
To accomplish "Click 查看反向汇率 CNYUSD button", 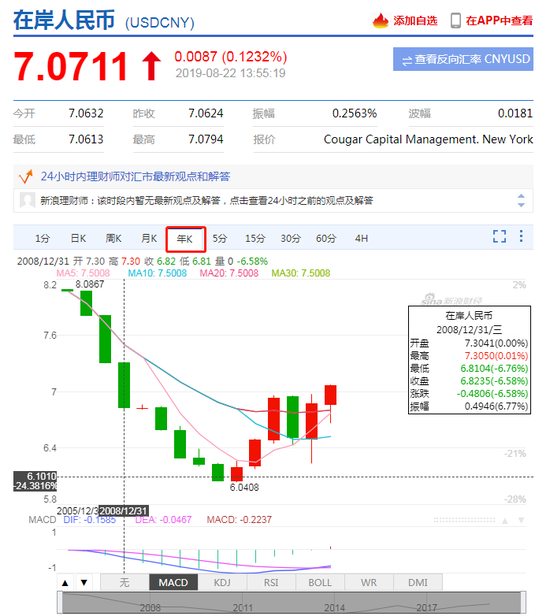I will pos(463,59).
